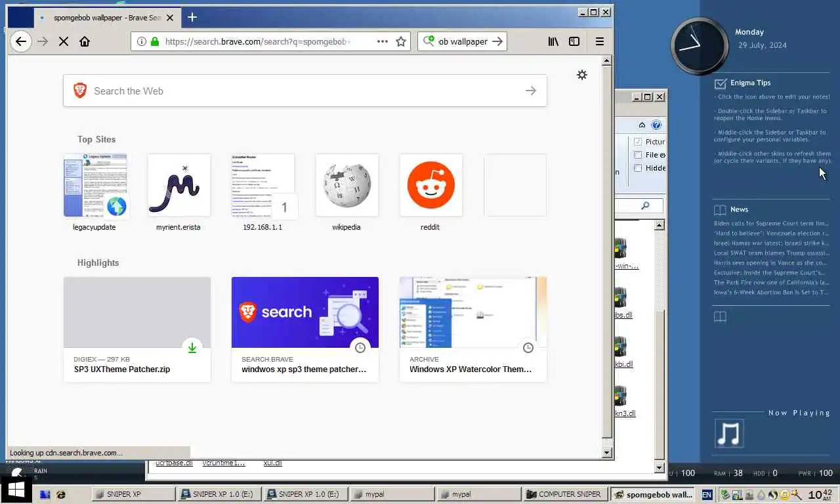Select the spomgebob wall... taskbar button
Viewport: 840px width, 504px height.
[x=652, y=494]
